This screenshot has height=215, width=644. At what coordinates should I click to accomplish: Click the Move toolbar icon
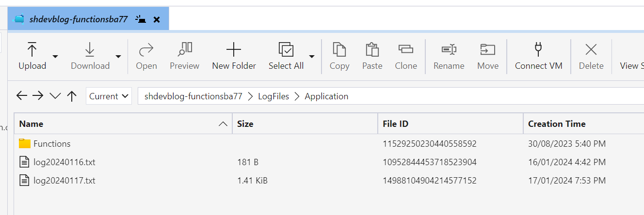point(487,49)
